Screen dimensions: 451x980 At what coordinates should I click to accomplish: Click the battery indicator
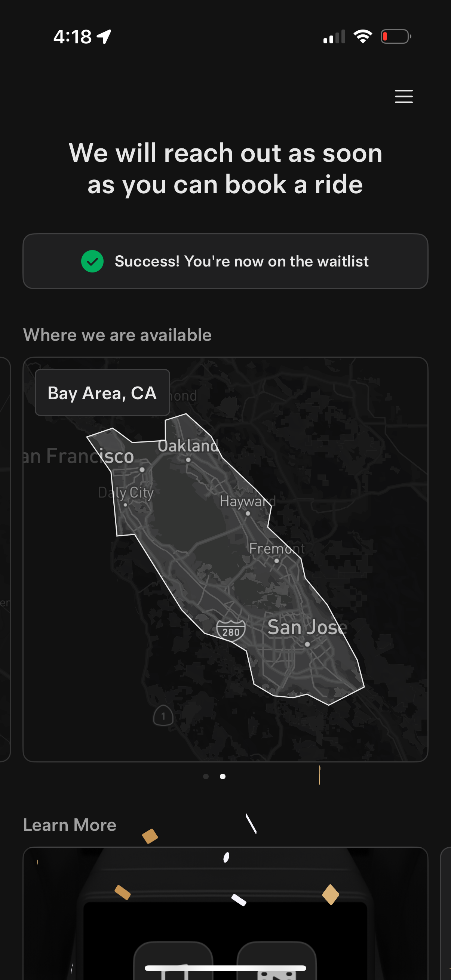point(396,36)
